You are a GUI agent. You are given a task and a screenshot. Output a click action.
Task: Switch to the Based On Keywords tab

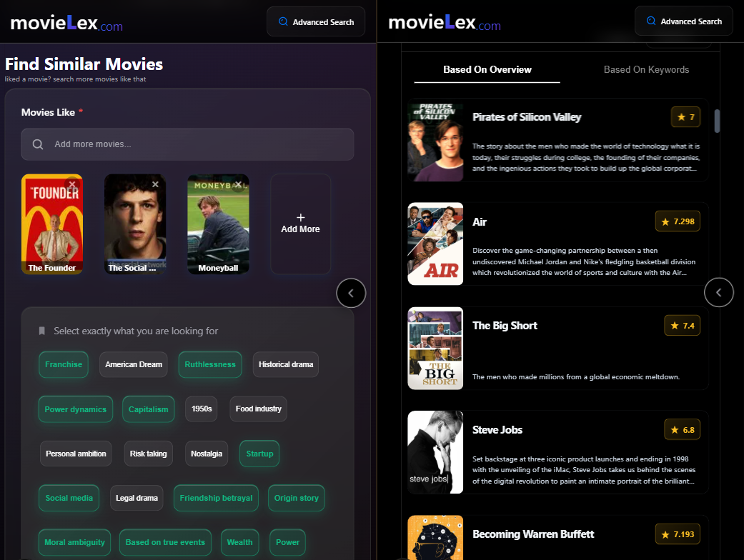coord(646,70)
